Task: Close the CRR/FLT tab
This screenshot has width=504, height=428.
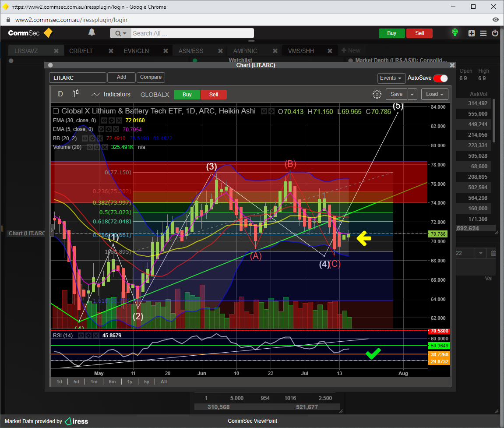Action: click(x=111, y=51)
